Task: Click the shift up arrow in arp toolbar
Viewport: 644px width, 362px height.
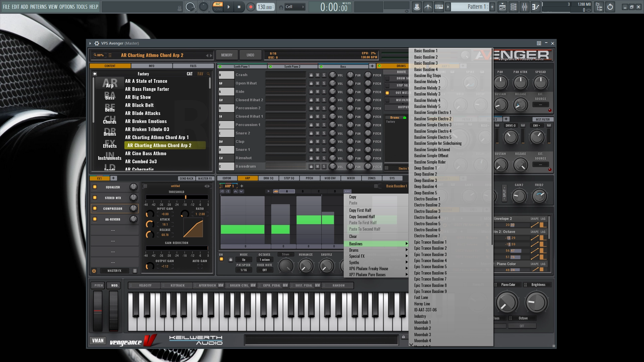Action: pos(235,191)
